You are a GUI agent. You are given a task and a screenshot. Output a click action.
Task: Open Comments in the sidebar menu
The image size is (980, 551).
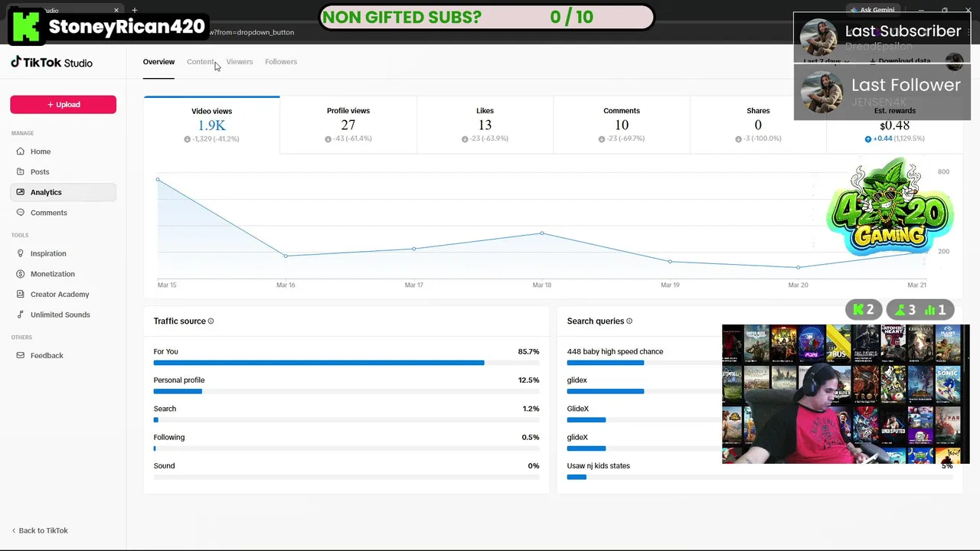click(x=63, y=213)
